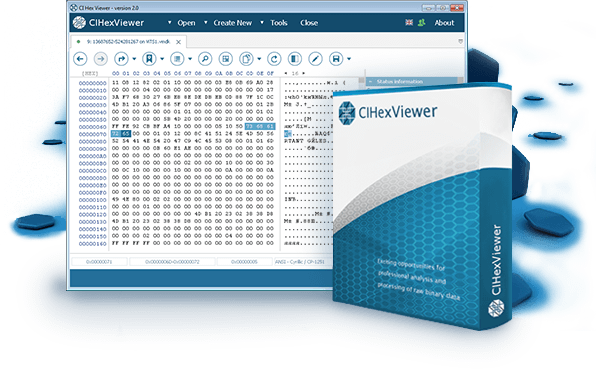Increase bytes per row with the arrow right of 16
The height and width of the screenshot is (369, 596).
(x=303, y=73)
